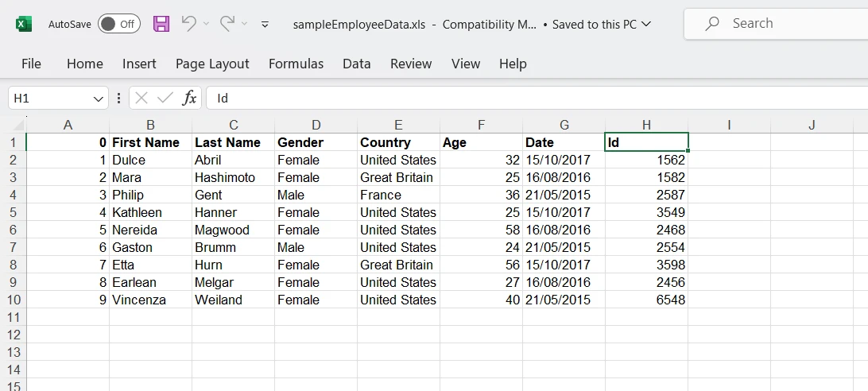Confirm entry with the formula bar checkmark

pos(165,98)
